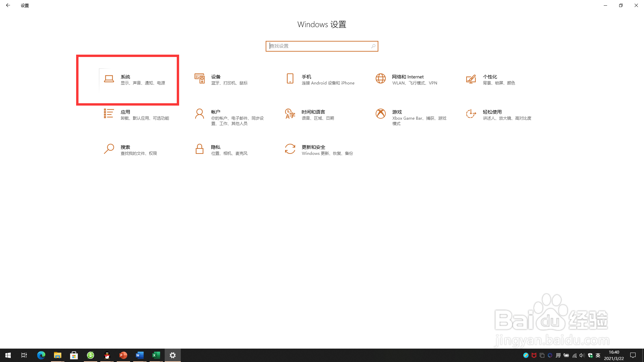Viewport: 644px width, 362px height.
Task: Close the Settings window
Action: click(636, 5)
